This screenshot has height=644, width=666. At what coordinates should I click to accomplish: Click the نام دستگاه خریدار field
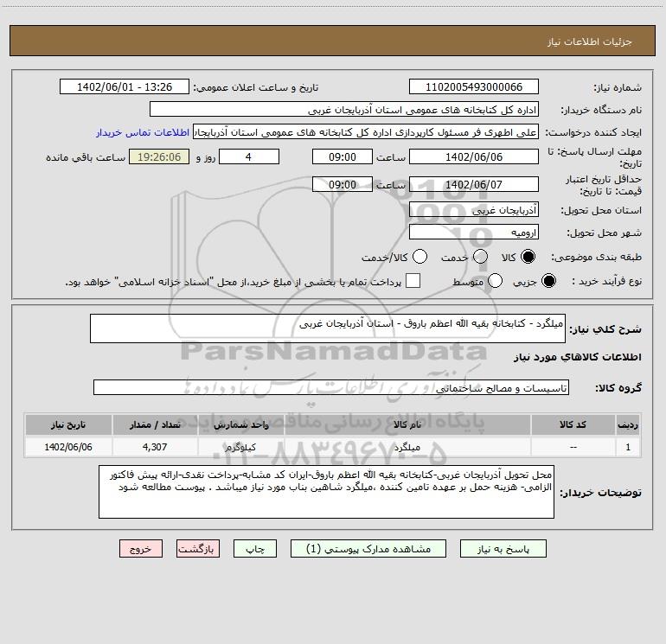click(344, 109)
